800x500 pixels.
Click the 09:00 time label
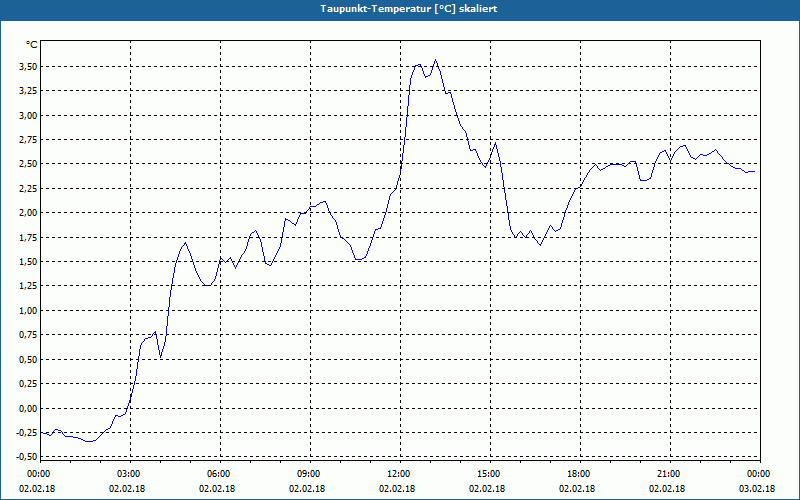click(x=310, y=474)
